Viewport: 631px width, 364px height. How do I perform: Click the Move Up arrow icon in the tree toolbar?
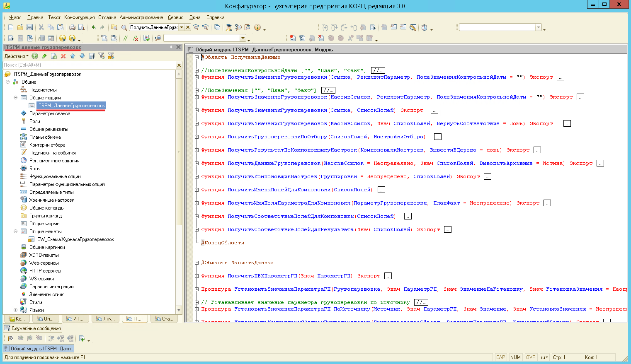click(x=73, y=56)
